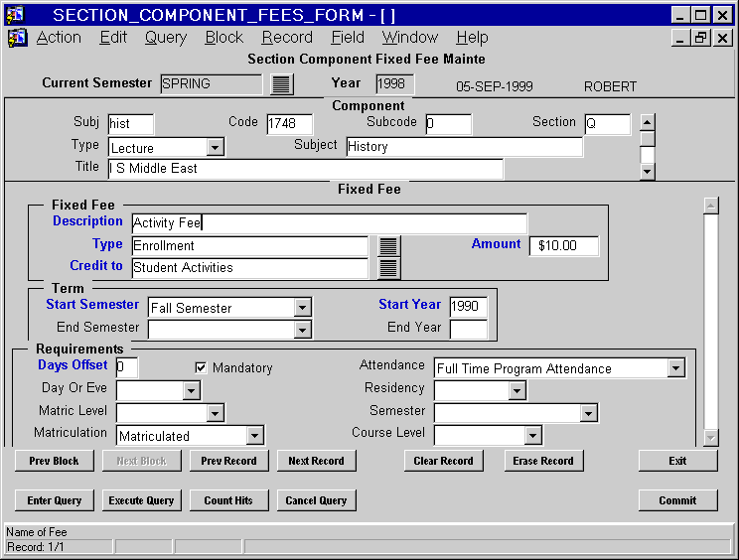Click the Subj field containing hist
This screenshot has width=739, height=560.
point(130,124)
